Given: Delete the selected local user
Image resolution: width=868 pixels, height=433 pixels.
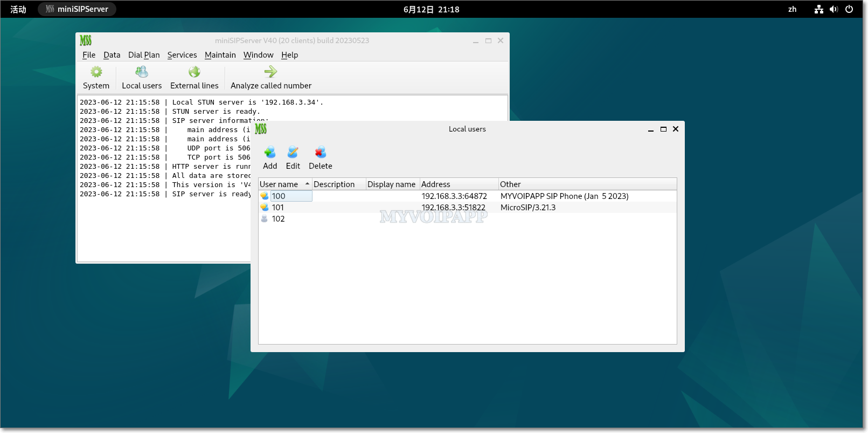Looking at the screenshot, I should click(321, 158).
